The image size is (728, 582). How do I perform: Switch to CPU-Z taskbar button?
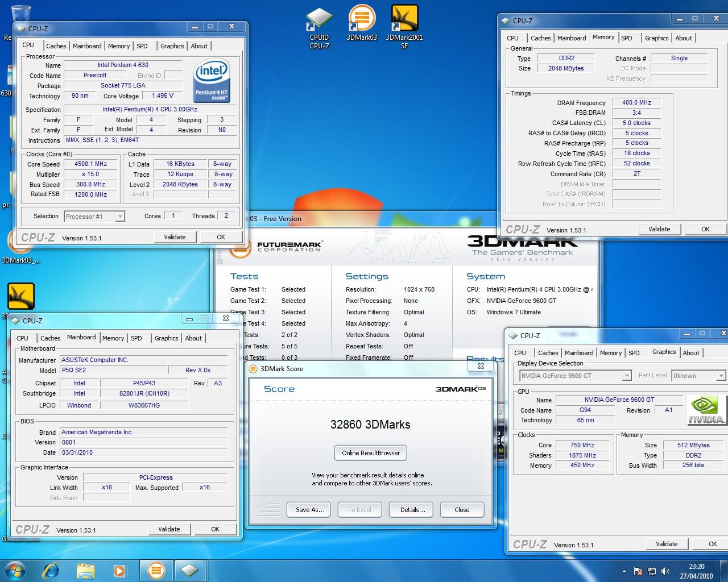point(189,570)
